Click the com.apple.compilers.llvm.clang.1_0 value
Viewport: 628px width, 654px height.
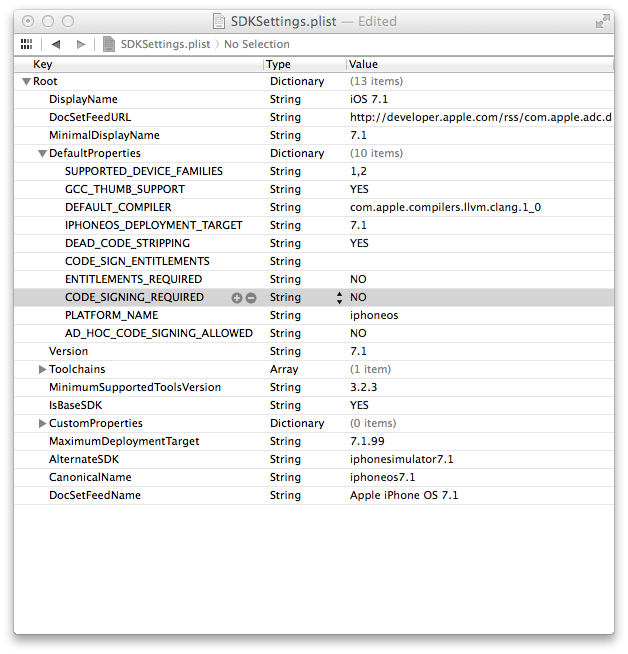pyautogui.click(x=445, y=207)
